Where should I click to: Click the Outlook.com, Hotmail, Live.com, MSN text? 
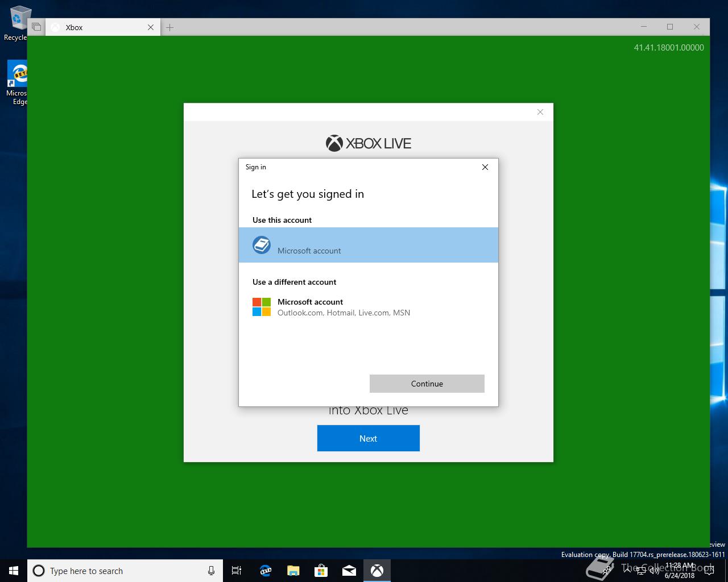point(344,313)
